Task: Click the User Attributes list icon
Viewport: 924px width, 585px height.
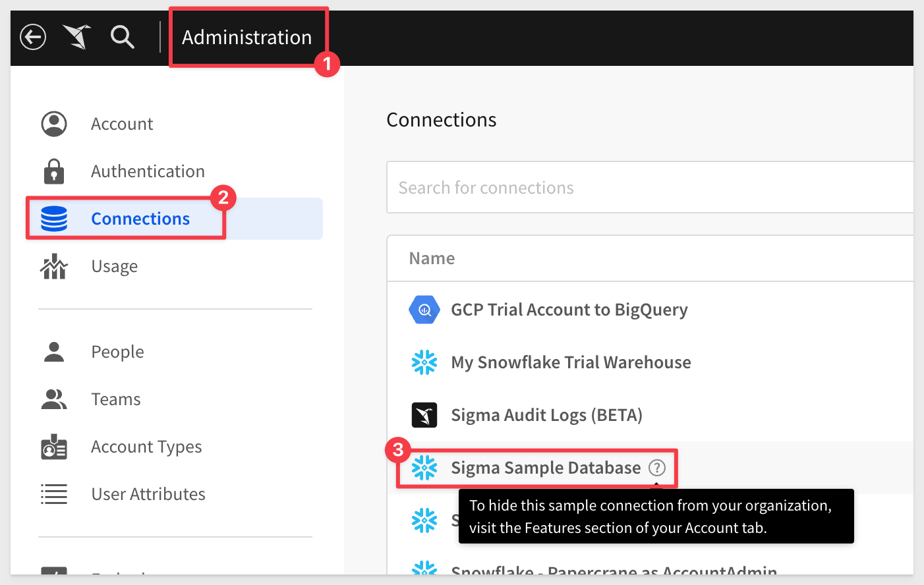Action: 54,494
